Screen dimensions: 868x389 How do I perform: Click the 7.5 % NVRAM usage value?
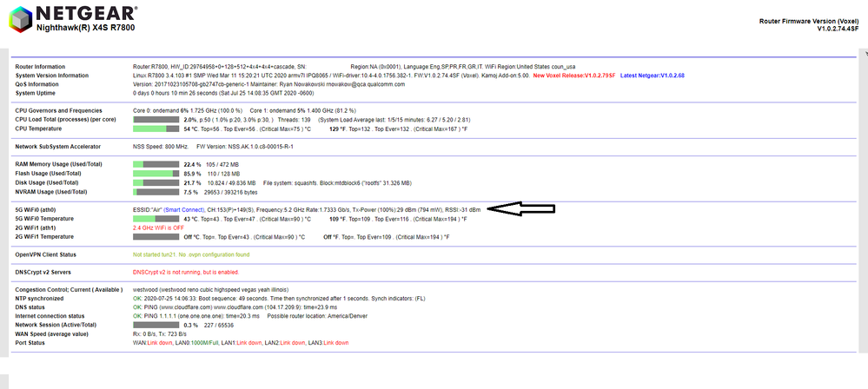[190, 192]
